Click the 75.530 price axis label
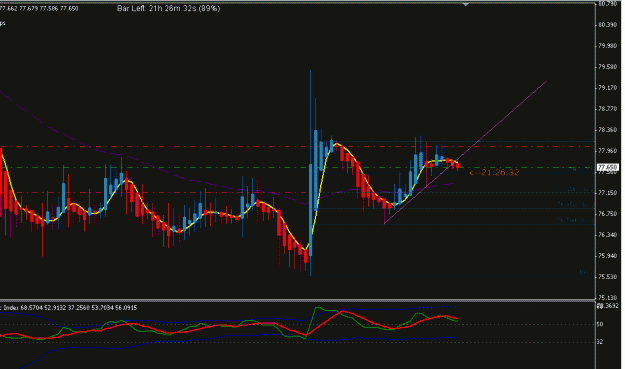The width and height of the screenshot is (625, 369). point(607,277)
